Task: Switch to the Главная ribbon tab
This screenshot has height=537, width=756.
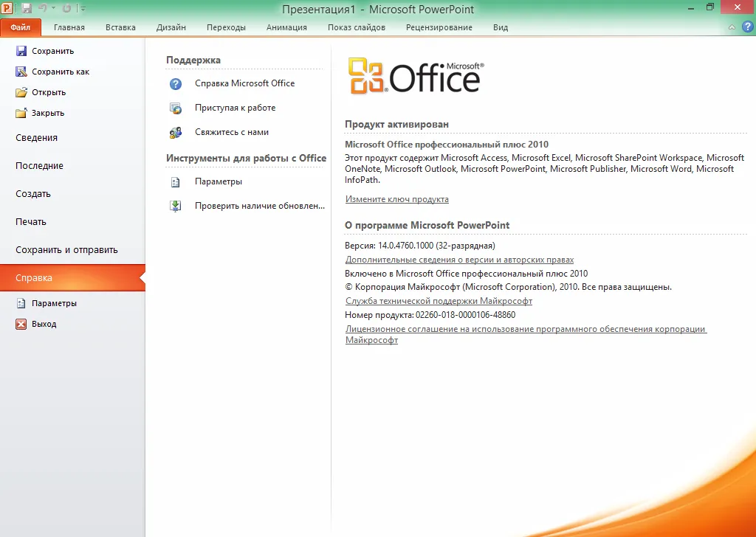Action: click(x=69, y=27)
